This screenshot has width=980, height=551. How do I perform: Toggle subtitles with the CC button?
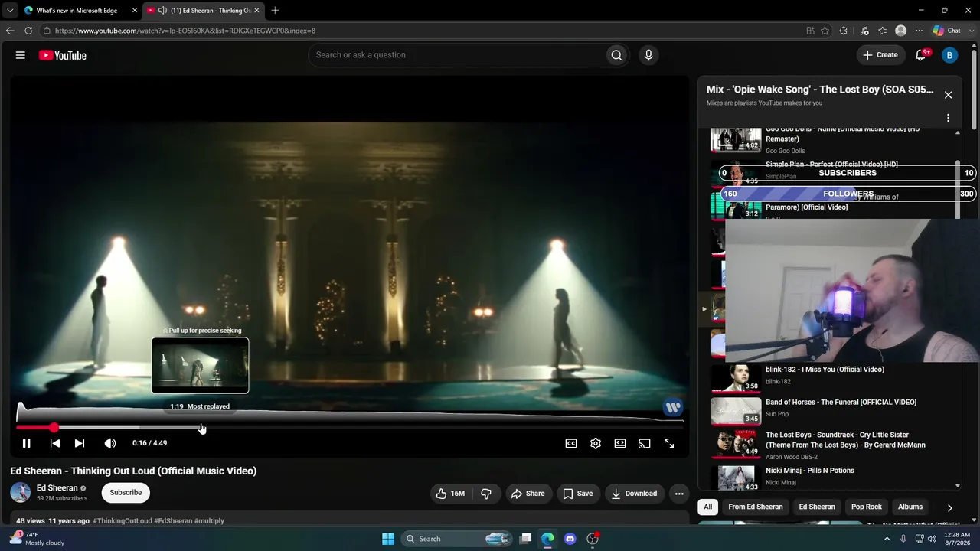point(571,443)
